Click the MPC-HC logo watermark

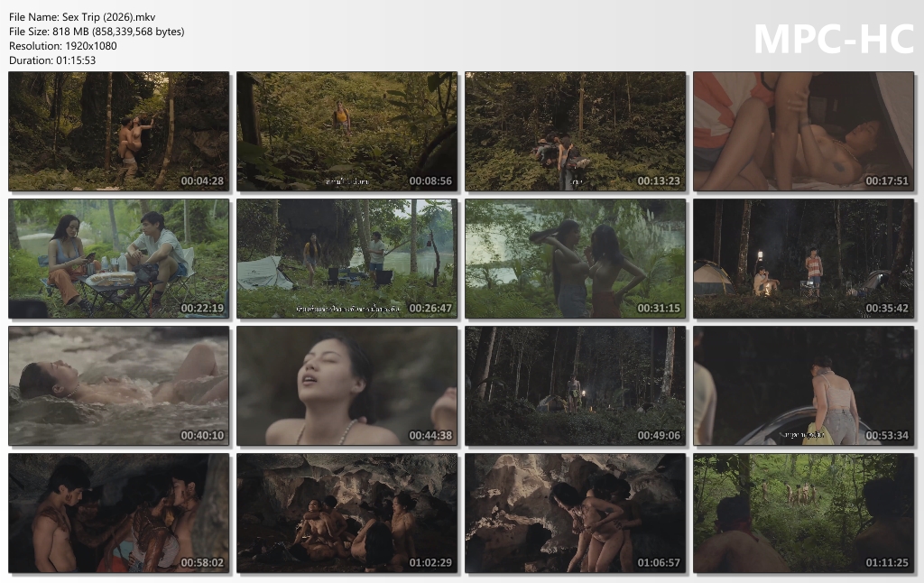pyautogui.click(x=833, y=40)
